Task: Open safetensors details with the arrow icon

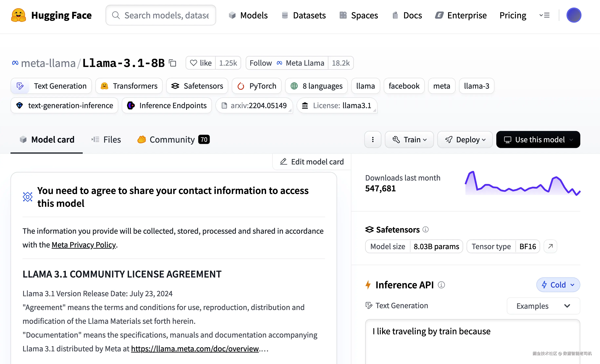Action: 550,246
